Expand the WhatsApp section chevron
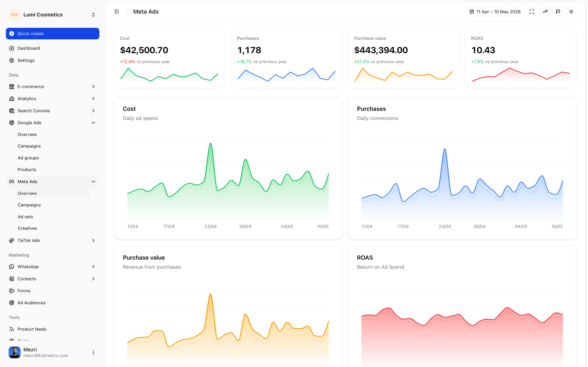588x367 pixels. 93,267
